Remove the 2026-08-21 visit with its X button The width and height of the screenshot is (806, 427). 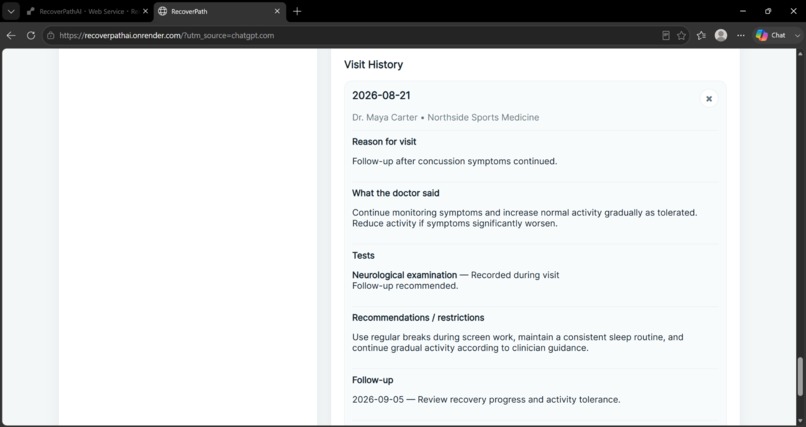pyautogui.click(x=709, y=99)
